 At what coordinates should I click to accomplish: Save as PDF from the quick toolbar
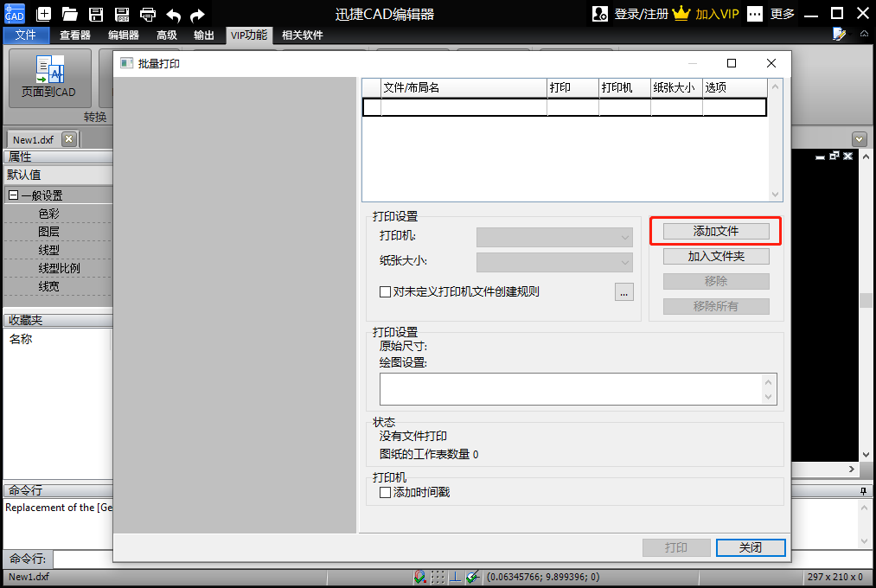122,14
